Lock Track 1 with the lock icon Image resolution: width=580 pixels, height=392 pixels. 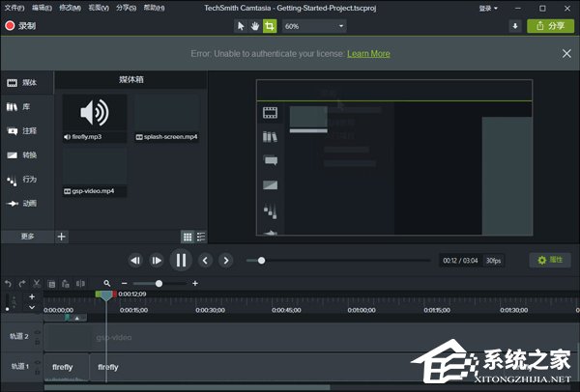click(x=38, y=373)
